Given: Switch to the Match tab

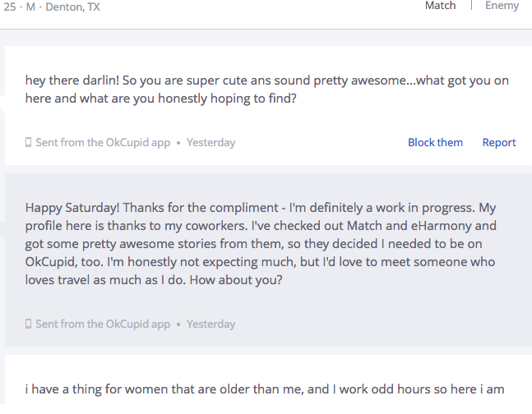Looking at the screenshot, I should point(440,6).
